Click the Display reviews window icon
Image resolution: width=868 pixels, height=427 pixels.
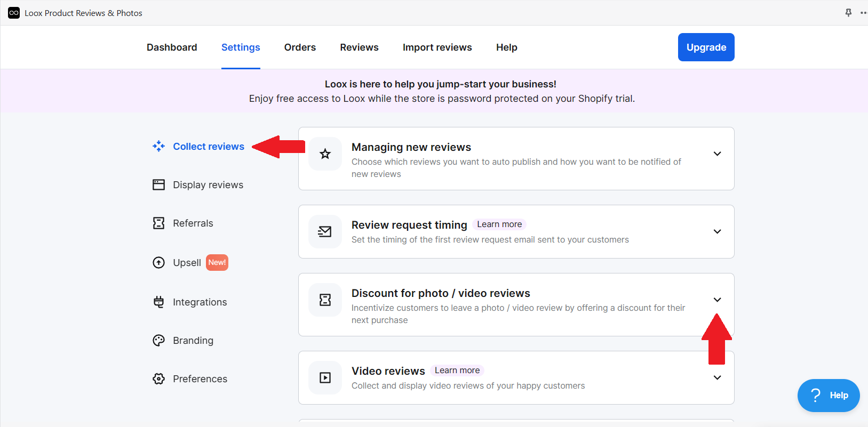(x=158, y=184)
